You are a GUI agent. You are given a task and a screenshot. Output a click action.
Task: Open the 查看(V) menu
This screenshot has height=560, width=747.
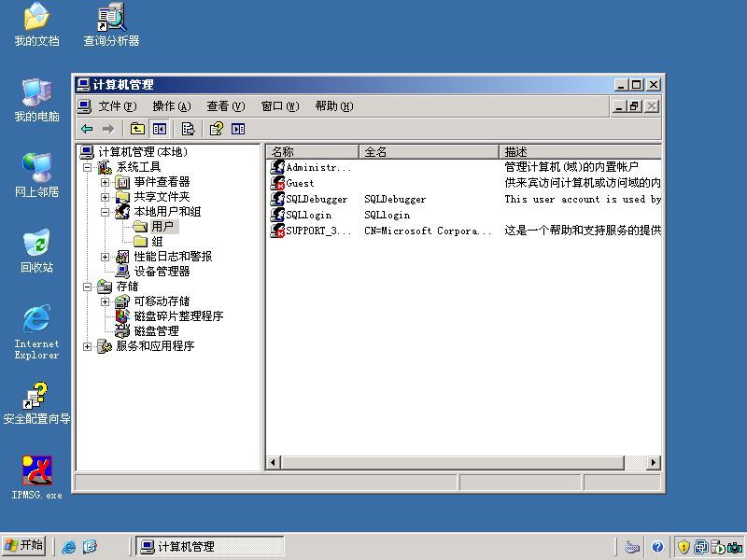[225, 106]
